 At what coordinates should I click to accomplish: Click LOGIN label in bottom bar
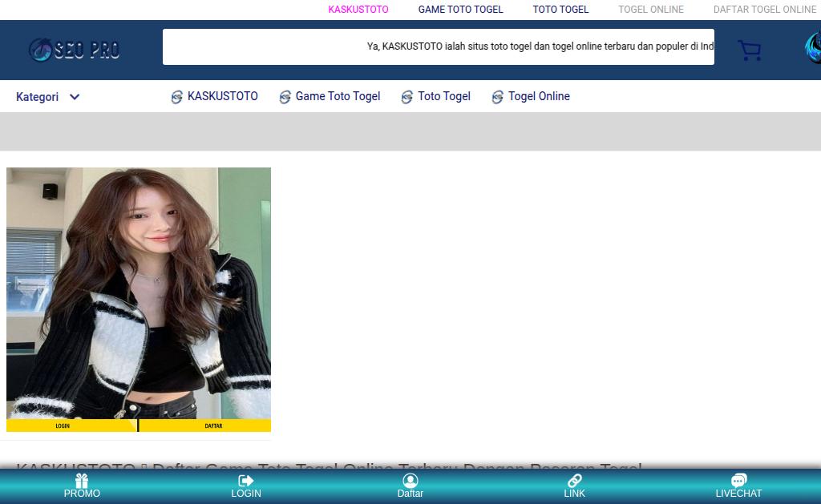tap(245, 494)
